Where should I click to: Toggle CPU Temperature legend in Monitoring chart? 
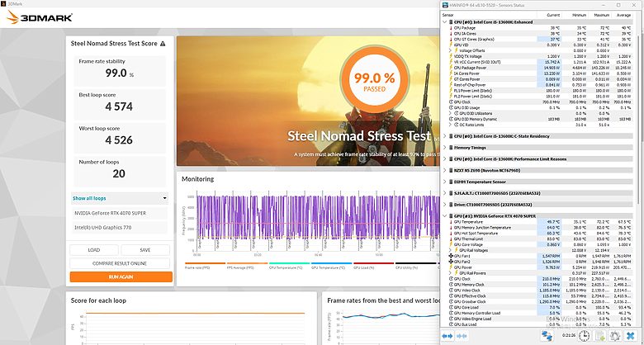coord(289,266)
